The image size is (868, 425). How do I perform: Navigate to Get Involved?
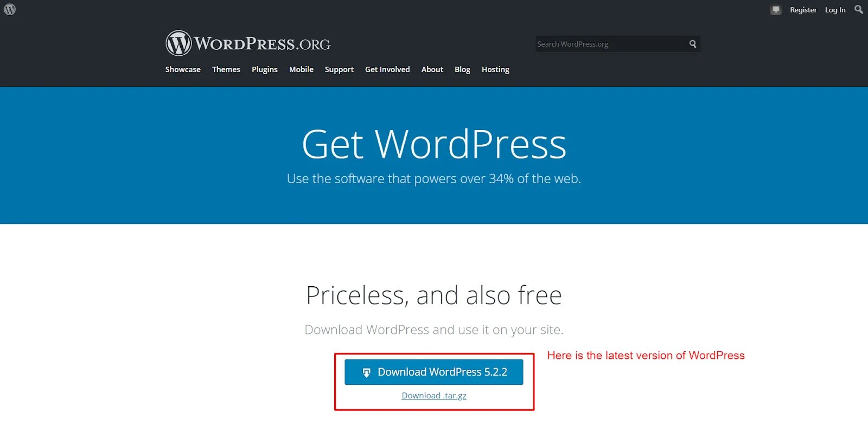point(387,69)
